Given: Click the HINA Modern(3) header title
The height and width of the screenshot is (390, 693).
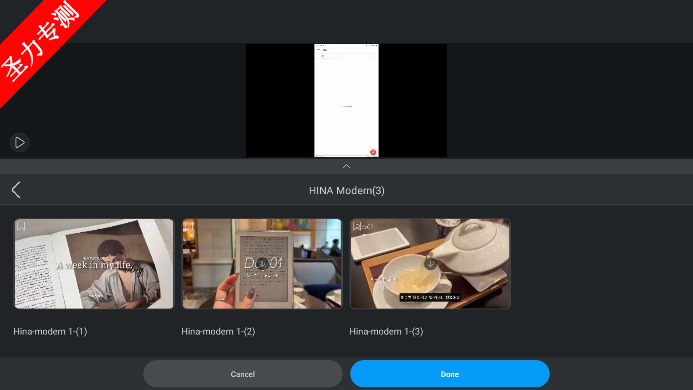Looking at the screenshot, I should pos(346,191).
